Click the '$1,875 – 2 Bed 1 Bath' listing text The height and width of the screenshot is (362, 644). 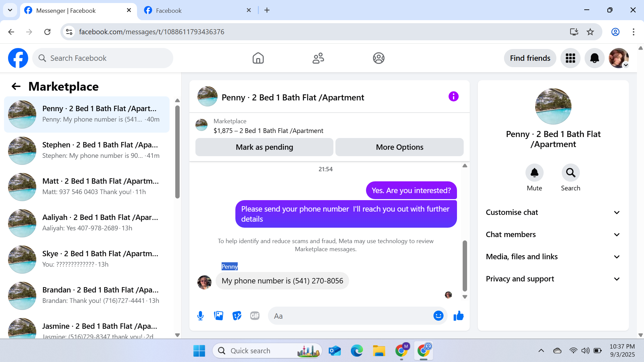click(268, 131)
